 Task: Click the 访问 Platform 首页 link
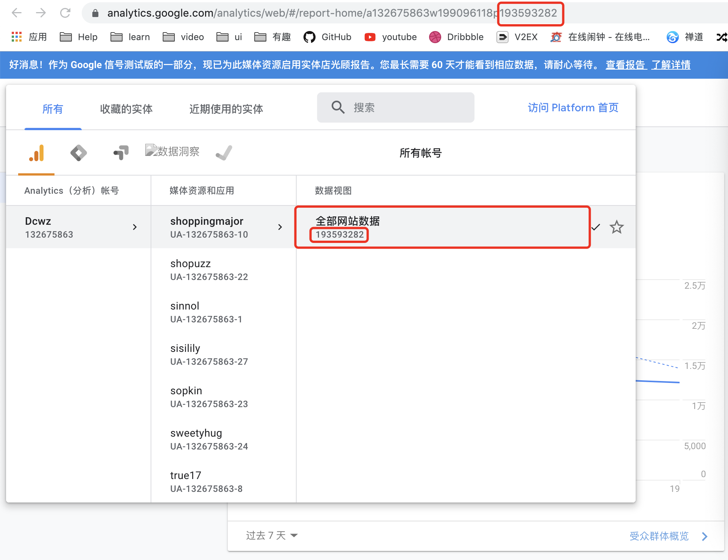tap(573, 108)
